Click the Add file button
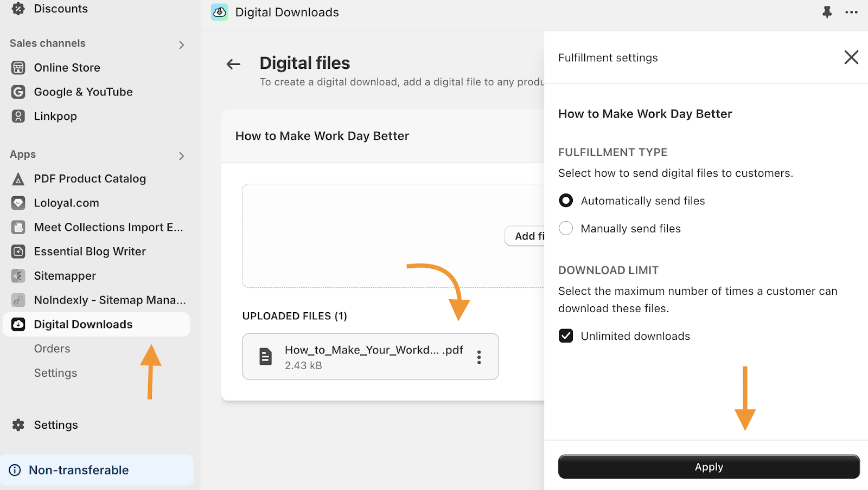868x490 pixels. pos(525,236)
